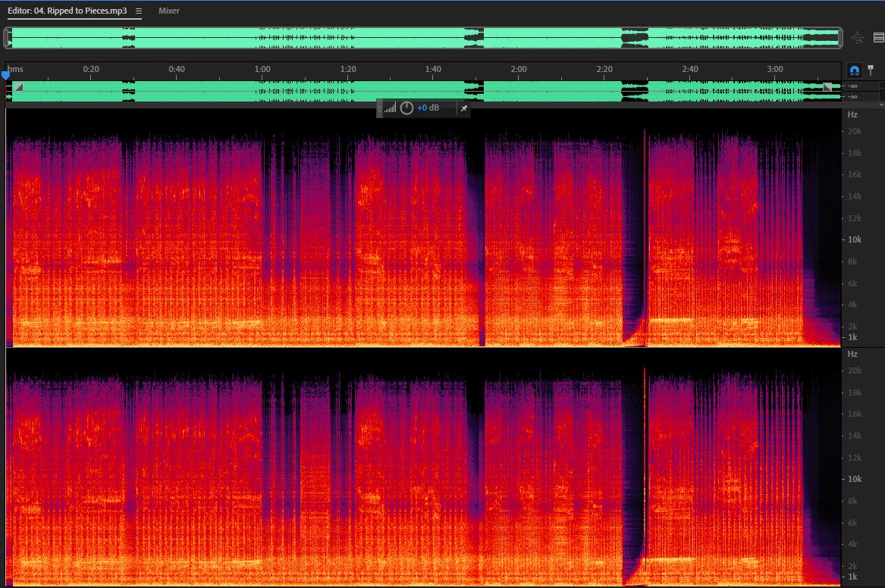This screenshot has width=885, height=588.
Task: Click the right edge handle of the overview navigator
Action: 840,38
